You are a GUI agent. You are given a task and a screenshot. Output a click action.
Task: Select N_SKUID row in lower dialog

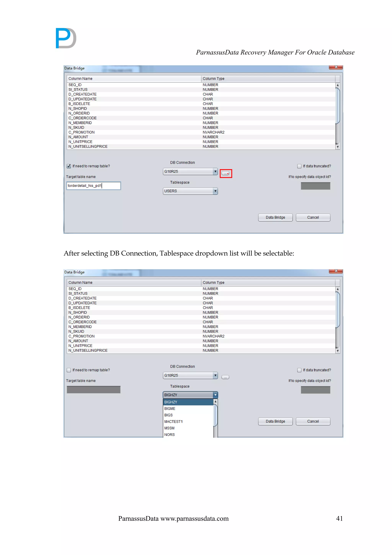tap(201, 332)
